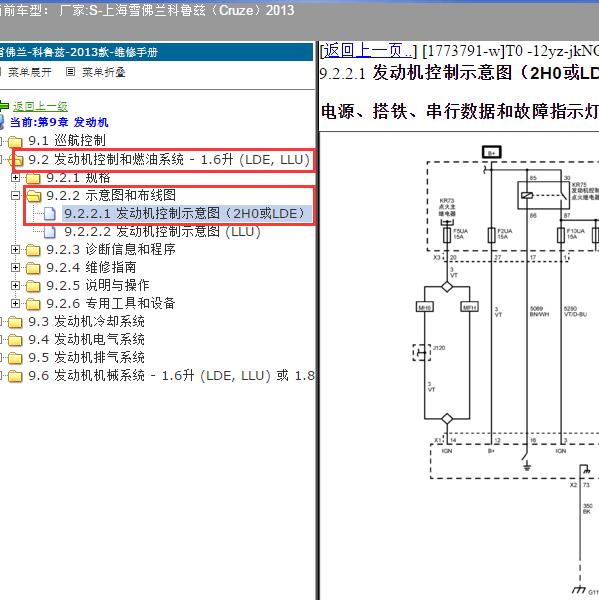Screen dimensions: 599x600
Task: Click the 350 BK ground wire label
Action: pos(587,509)
